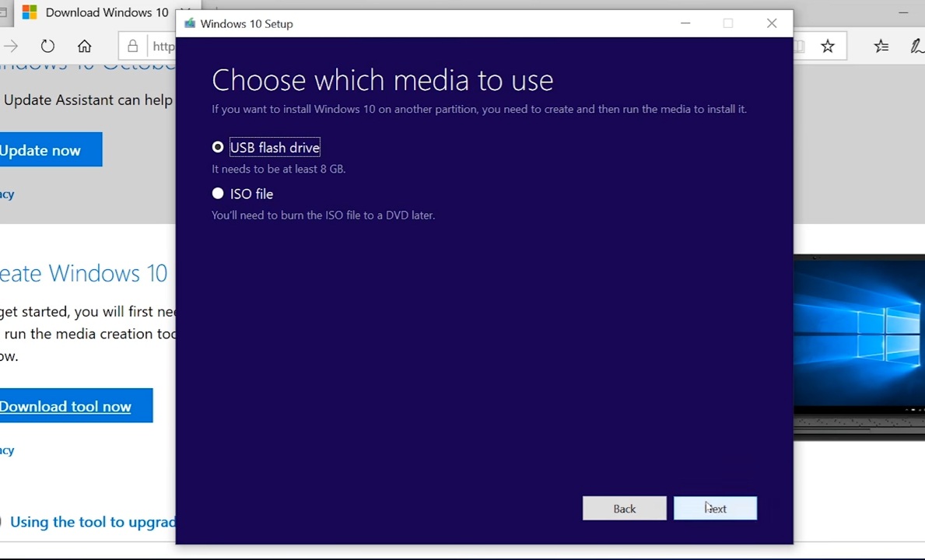
Task: Go to the browser home page
Action: 84,46
